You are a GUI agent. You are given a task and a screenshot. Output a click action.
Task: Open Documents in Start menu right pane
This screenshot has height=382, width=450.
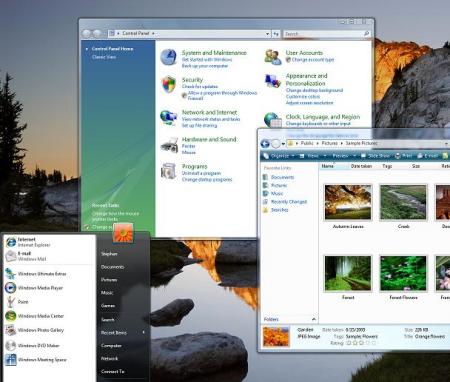(x=112, y=267)
